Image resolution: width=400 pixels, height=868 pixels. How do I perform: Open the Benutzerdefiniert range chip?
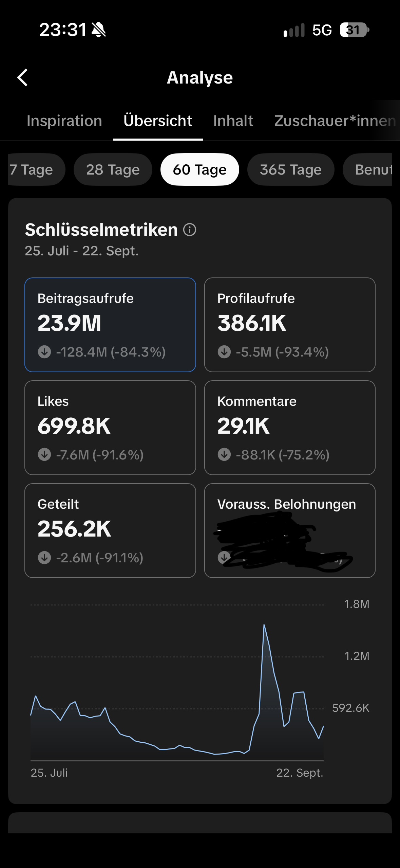coord(367,169)
